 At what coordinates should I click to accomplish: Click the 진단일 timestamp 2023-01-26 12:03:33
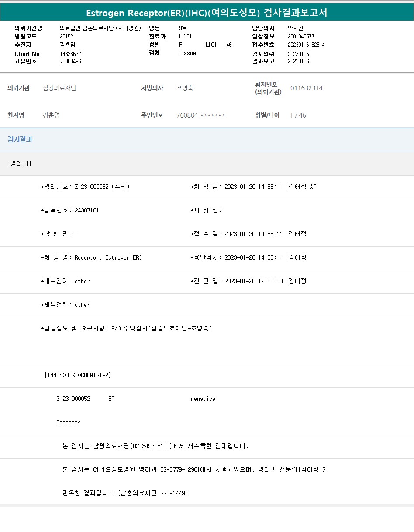click(253, 281)
